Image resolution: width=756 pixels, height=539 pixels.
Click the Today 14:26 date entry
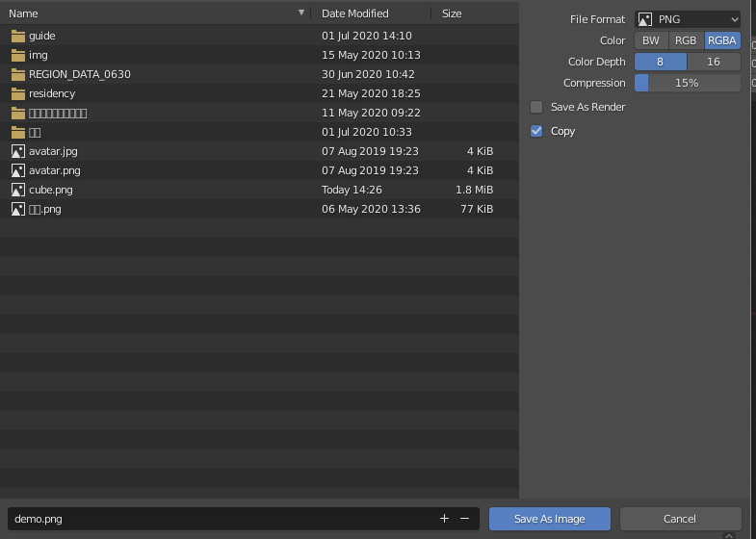[x=352, y=190]
